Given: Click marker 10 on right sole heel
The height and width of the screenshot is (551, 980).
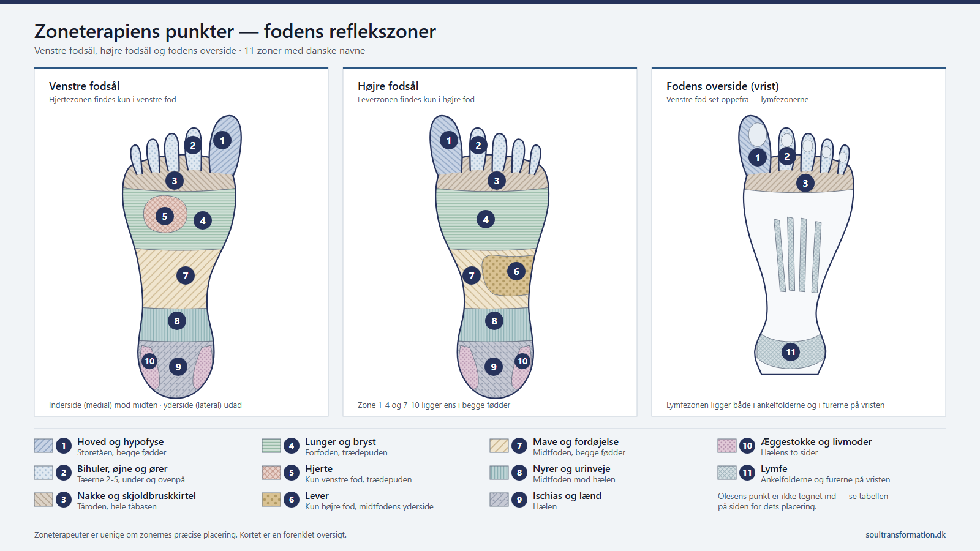Looking at the screenshot, I should click(522, 361).
